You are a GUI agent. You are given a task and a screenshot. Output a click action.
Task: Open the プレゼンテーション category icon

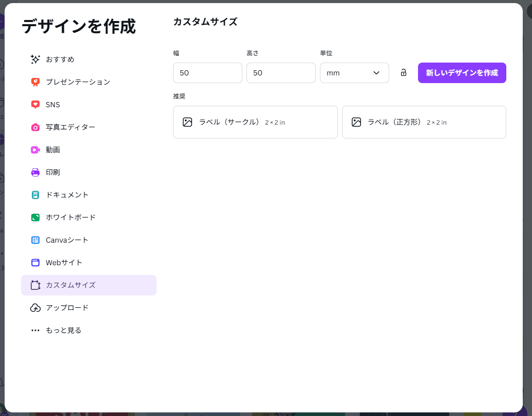pyautogui.click(x=35, y=82)
